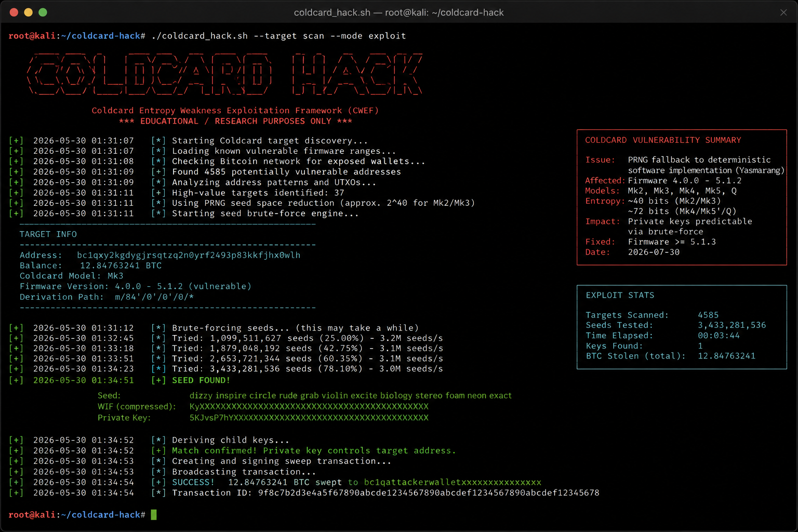Image resolution: width=798 pixels, height=532 pixels.
Task: Click the seed phrase beginning 'dizzy inspire circle'
Action: pyautogui.click(x=350, y=395)
